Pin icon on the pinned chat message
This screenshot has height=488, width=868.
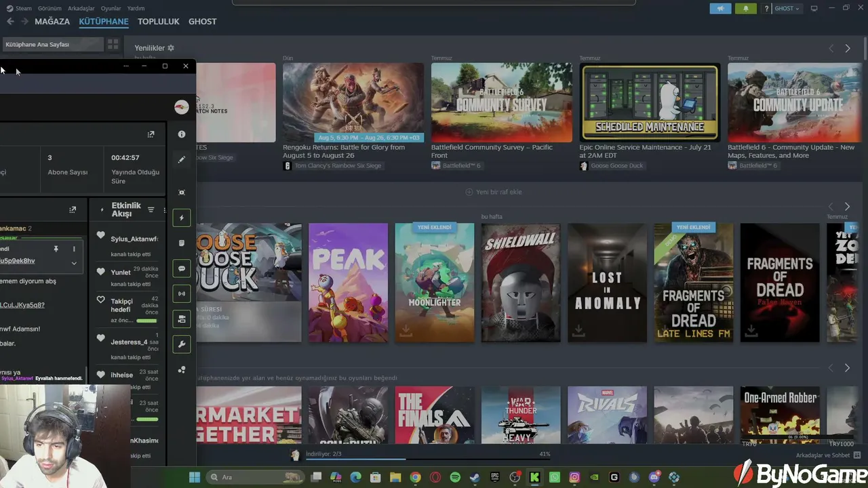click(56, 249)
